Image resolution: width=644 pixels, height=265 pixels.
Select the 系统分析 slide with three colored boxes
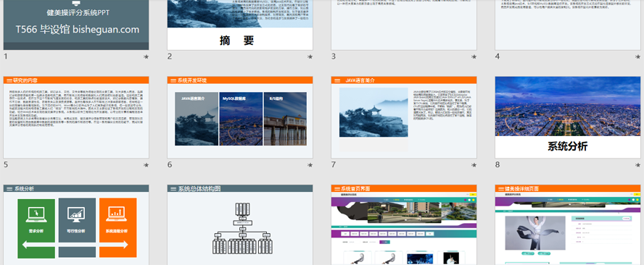(x=76, y=224)
